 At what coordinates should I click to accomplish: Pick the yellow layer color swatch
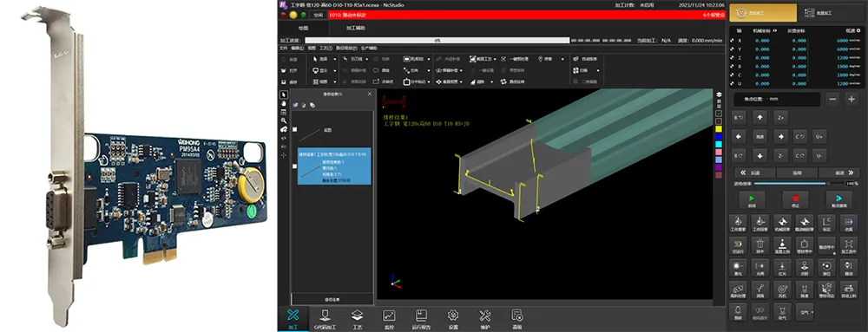pyautogui.click(x=719, y=128)
